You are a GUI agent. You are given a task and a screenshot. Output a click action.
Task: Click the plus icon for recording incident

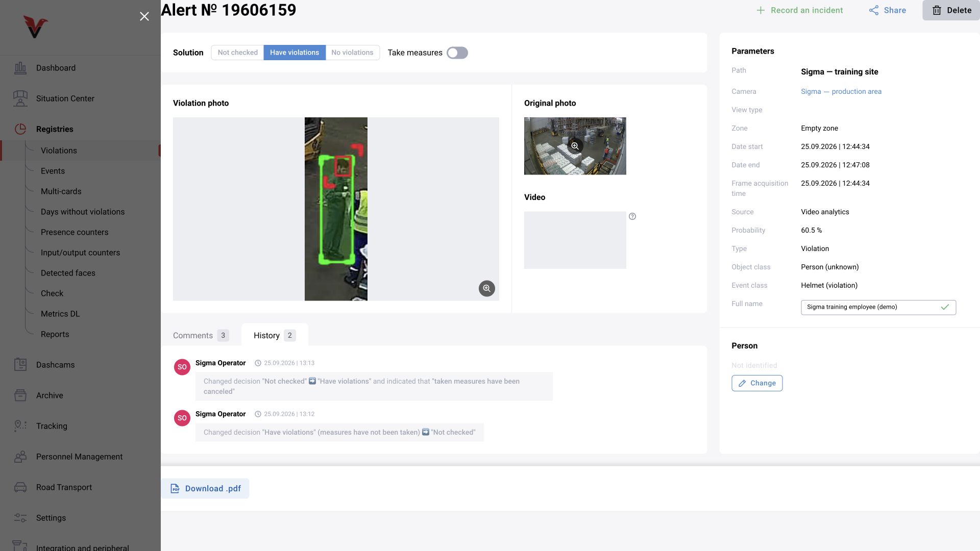(x=761, y=10)
